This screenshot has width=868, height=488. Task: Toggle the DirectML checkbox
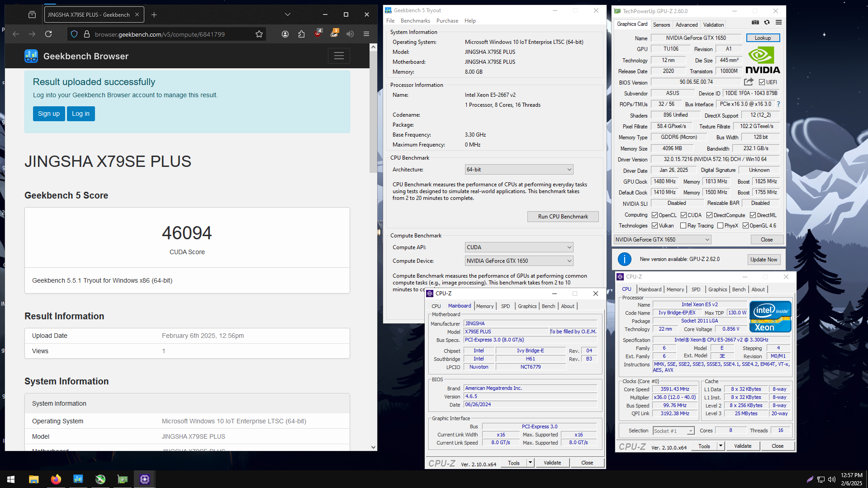tap(753, 215)
